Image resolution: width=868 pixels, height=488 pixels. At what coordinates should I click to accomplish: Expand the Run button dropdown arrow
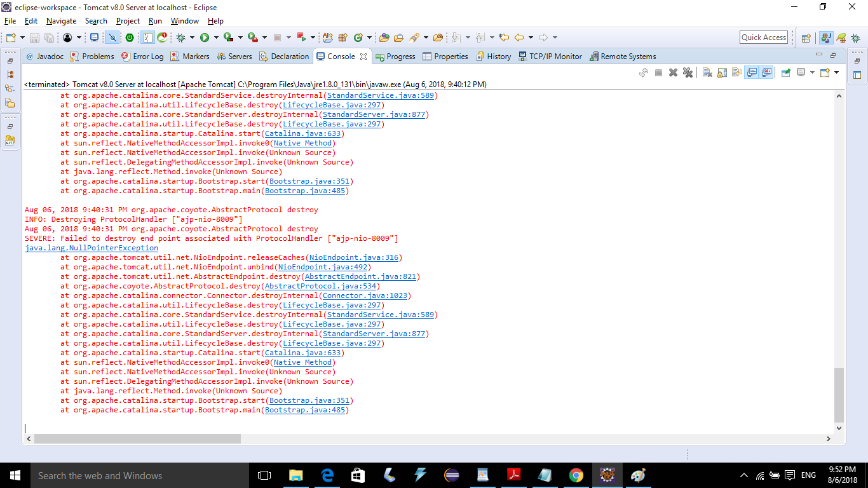coord(215,36)
